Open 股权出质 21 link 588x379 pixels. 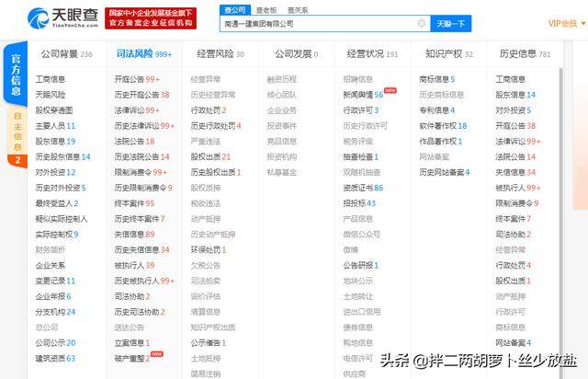pyautogui.click(x=210, y=157)
